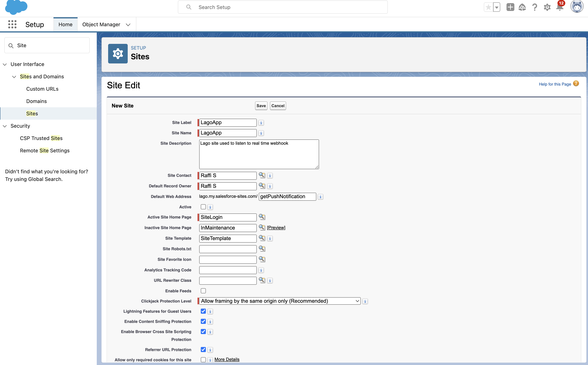Screen dimensions: 588x365
Task: Click info icon beside Clickjack Protection Level
Action: 365,301
